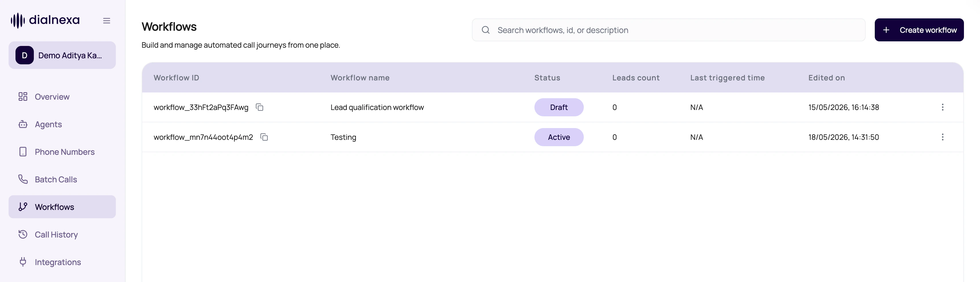Click the Active status badge
Viewport: 980px width, 282px height.
[x=559, y=137]
